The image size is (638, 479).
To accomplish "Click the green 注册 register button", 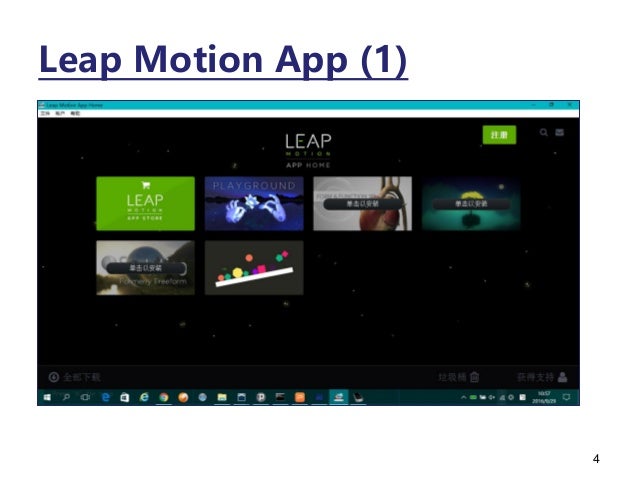I will [499, 135].
